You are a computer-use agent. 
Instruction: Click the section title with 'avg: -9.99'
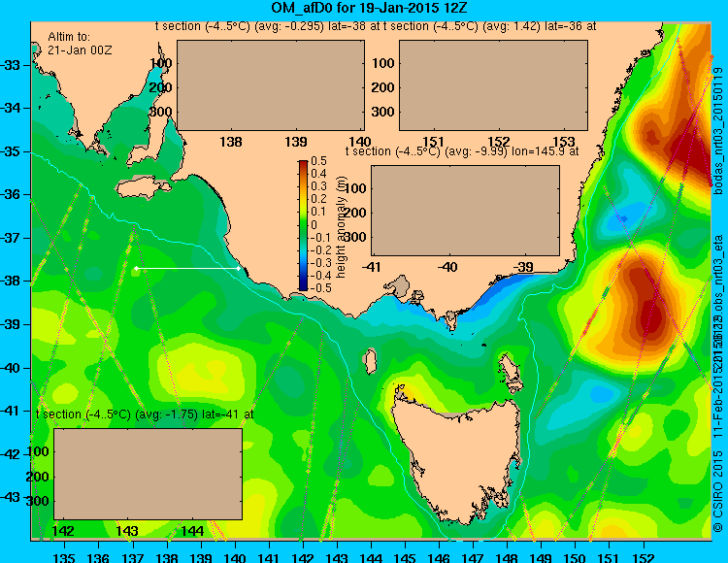462,151
